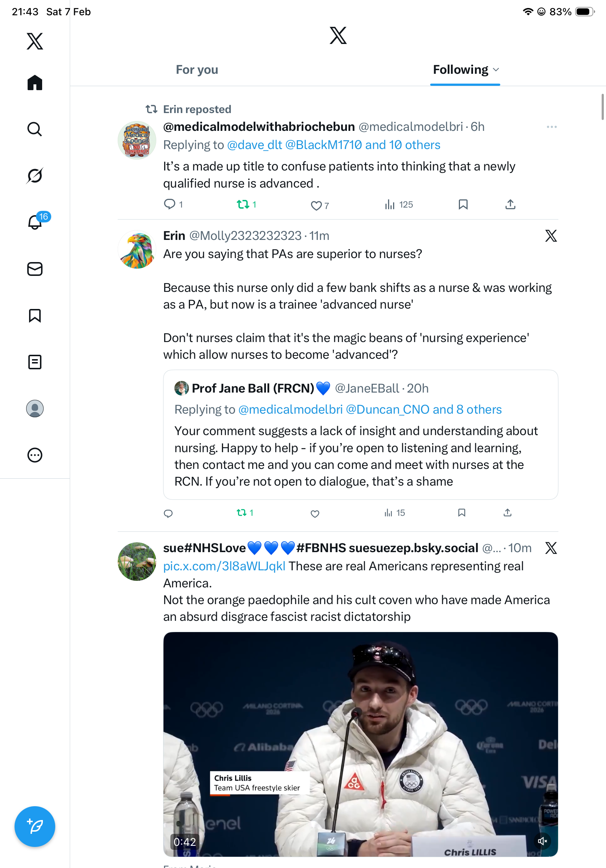Open the Profile item in sidebar
606x868 pixels.
pyautogui.click(x=35, y=408)
